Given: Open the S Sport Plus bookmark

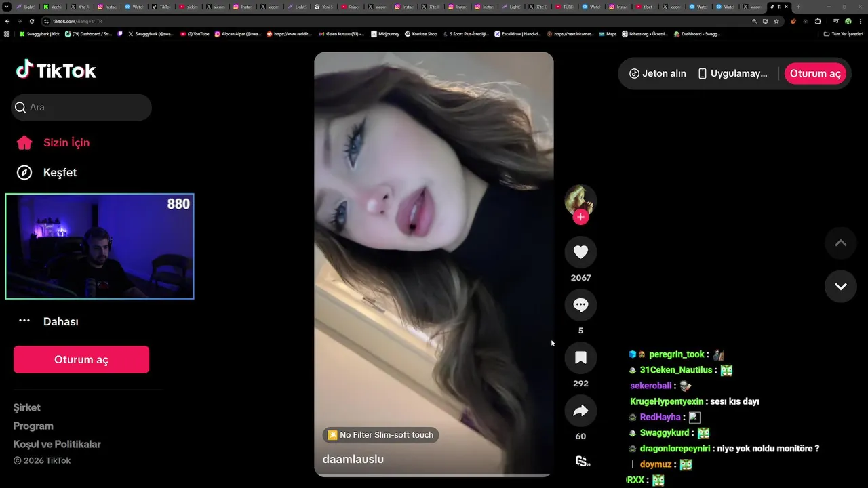Looking at the screenshot, I should point(465,34).
